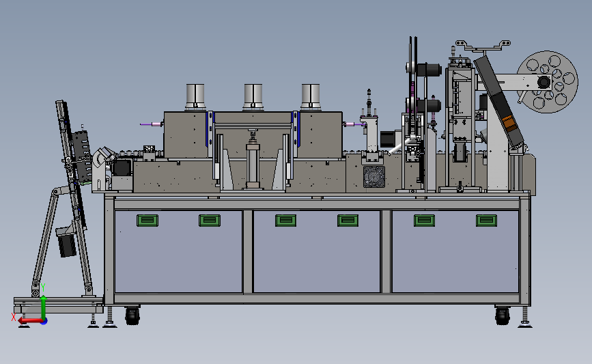Pick the left green handle on the left cabinet door

(x=147, y=221)
